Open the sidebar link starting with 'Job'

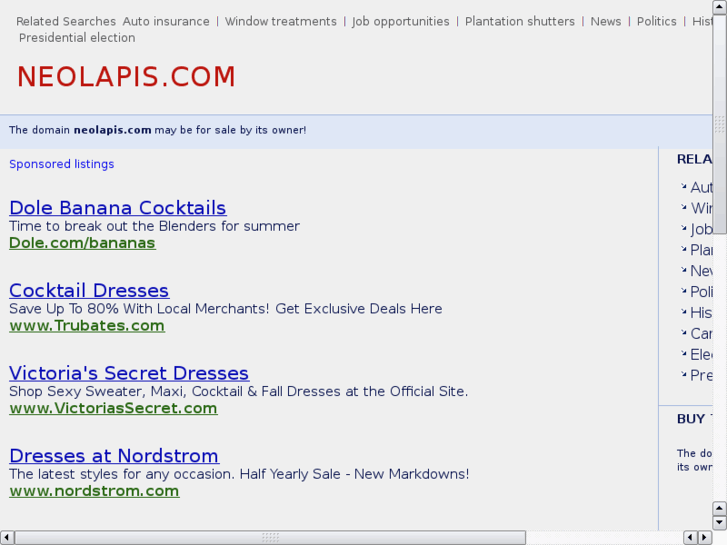pyautogui.click(x=701, y=229)
